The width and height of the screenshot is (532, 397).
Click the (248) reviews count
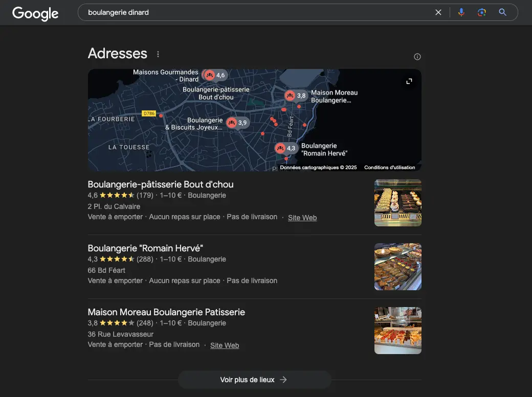coord(145,323)
